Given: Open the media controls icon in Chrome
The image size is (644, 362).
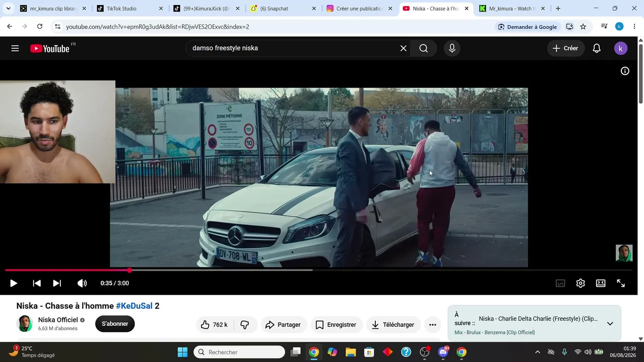Looking at the screenshot, I should click(604, 27).
